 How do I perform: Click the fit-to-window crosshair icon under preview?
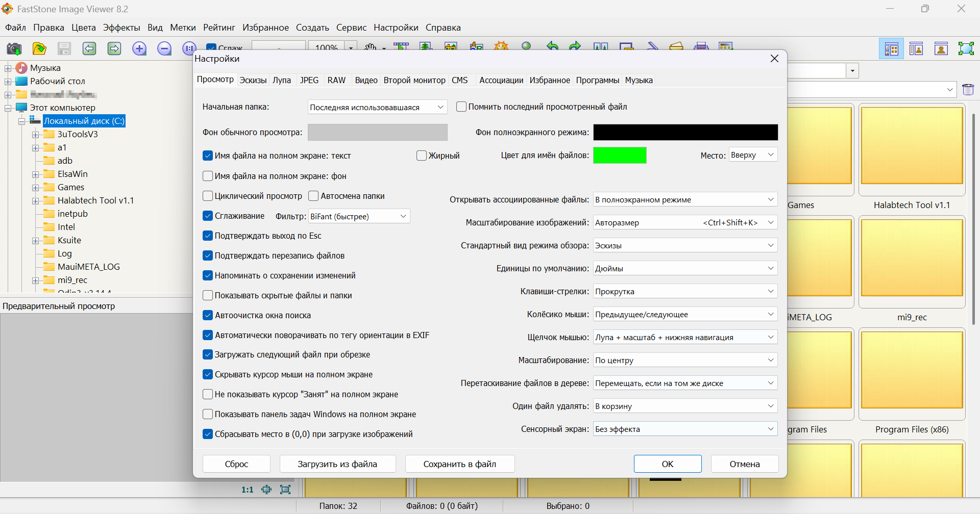click(x=266, y=490)
